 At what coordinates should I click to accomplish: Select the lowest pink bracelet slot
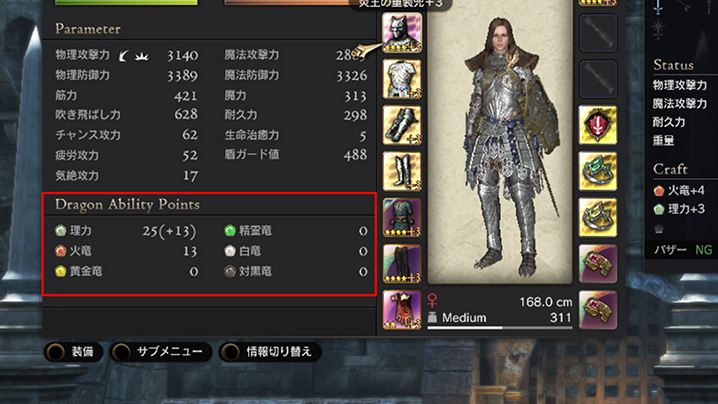tap(598, 310)
